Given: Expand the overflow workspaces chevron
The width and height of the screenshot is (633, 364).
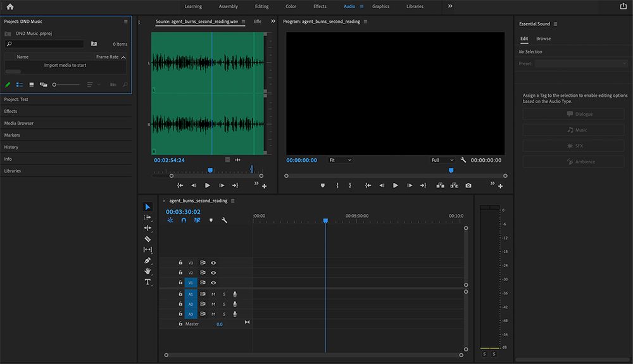Looking at the screenshot, I should pyautogui.click(x=450, y=6).
